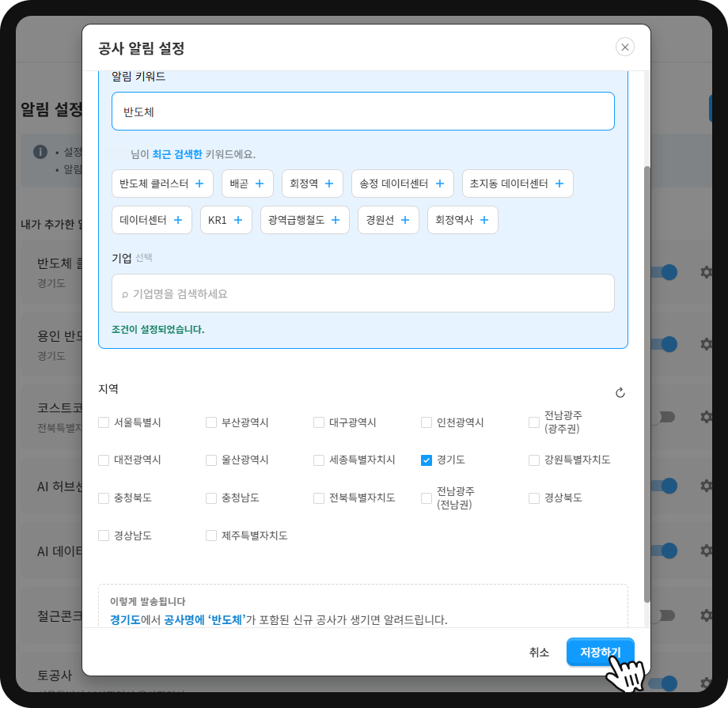The image size is (728, 708).
Task: Add 초지동 데이터센터 keyword with plus icon
Action: [559, 184]
